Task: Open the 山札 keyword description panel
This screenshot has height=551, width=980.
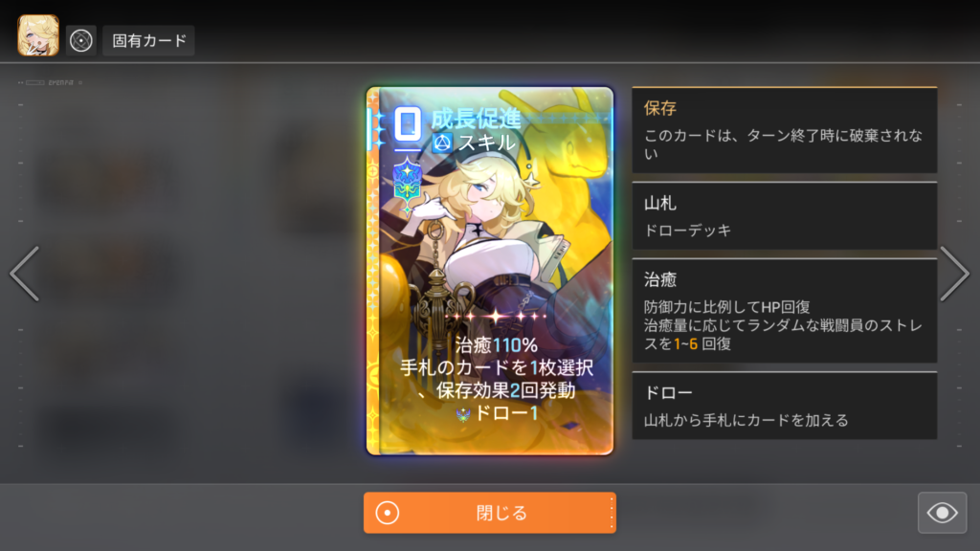Action: coord(785,216)
